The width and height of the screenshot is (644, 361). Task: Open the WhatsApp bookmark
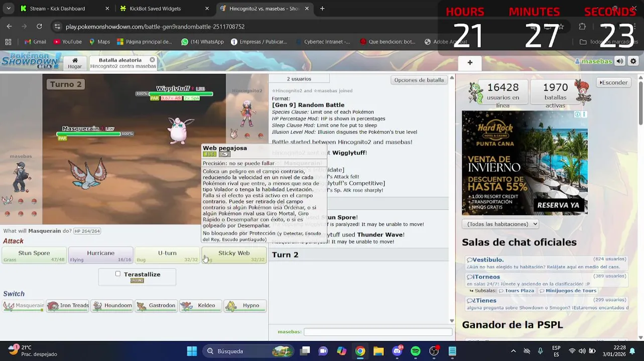click(x=202, y=42)
